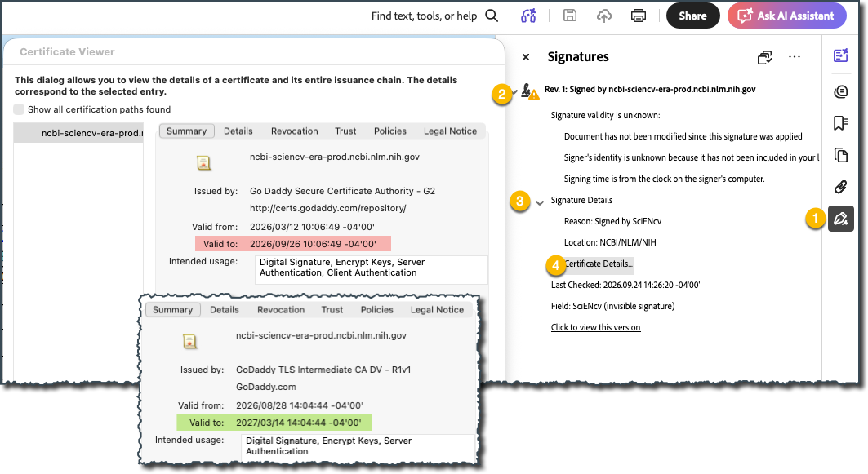
Task: Open the AI tools icon in toolbar
Action: tap(528, 16)
